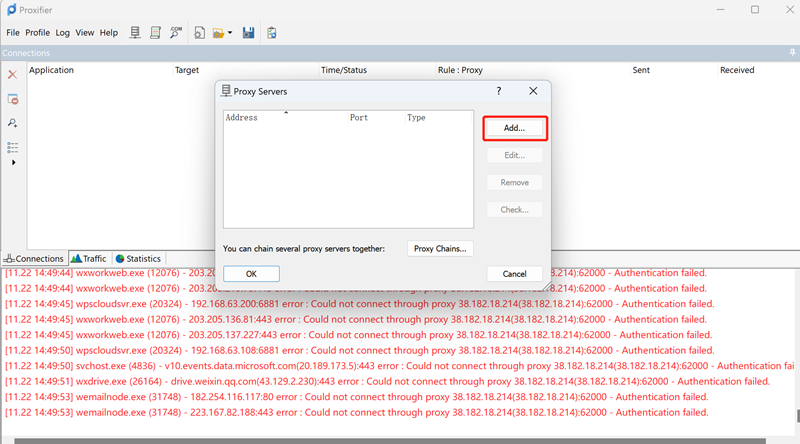Click the Save Profile disk icon
This screenshot has width=800, height=444.
[x=248, y=33]
